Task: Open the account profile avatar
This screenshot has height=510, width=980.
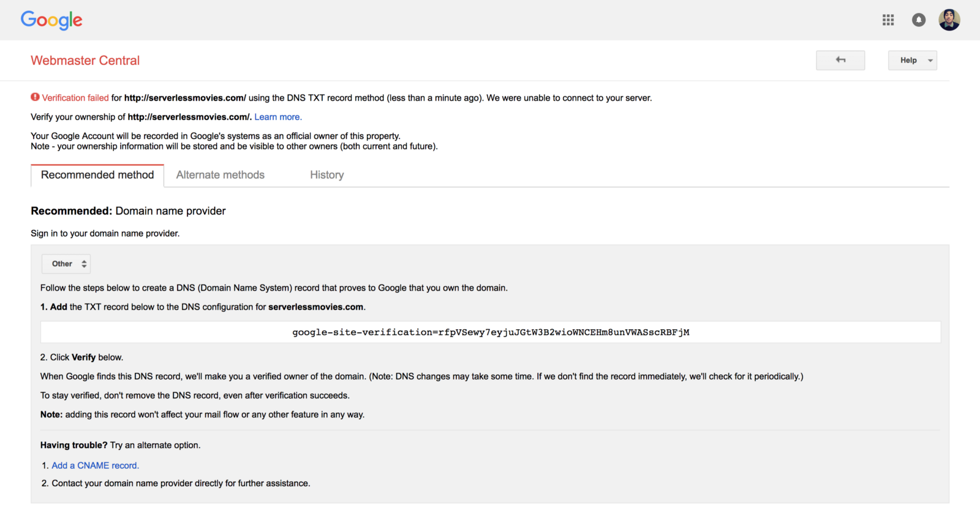Action: tap(949, 20)
